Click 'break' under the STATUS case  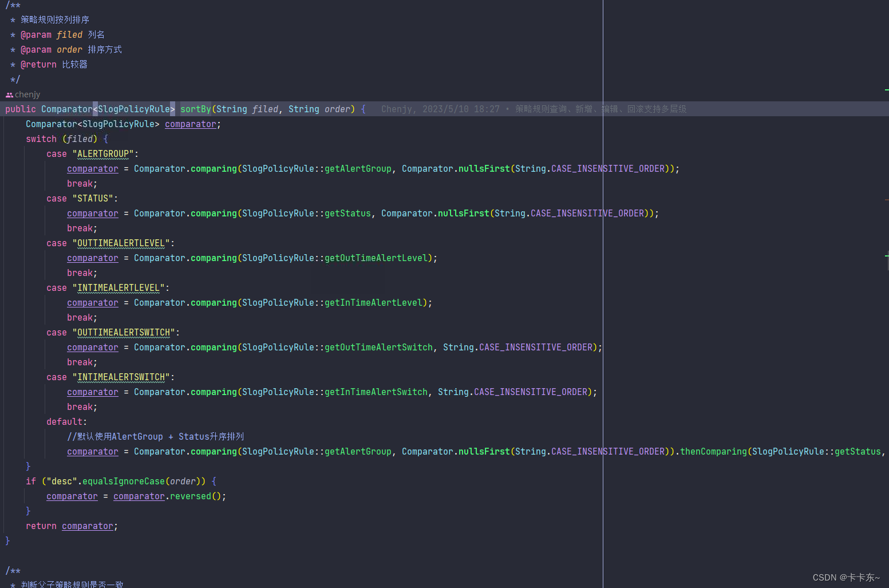click(80, 228)
